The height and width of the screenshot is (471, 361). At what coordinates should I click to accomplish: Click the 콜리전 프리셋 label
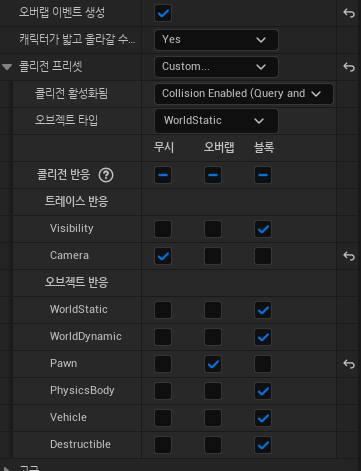pos(51,66)
